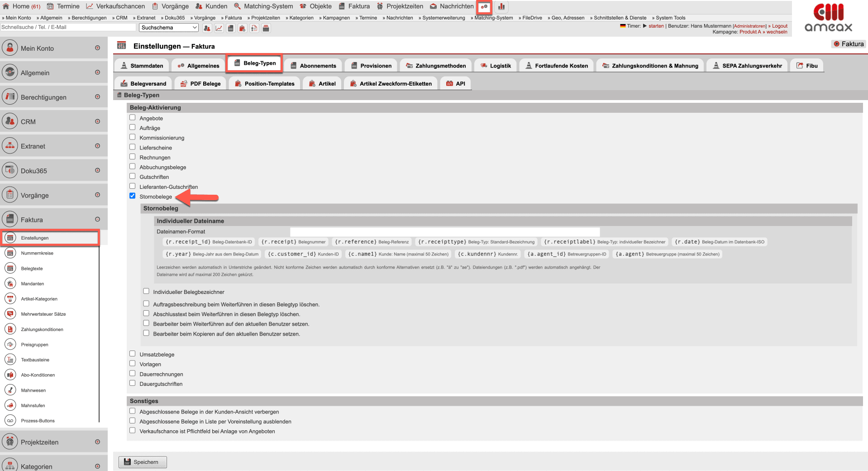Open the PDF Belege tab
Viewport: 868px width, 471px height.
click(x=200, y=83)
